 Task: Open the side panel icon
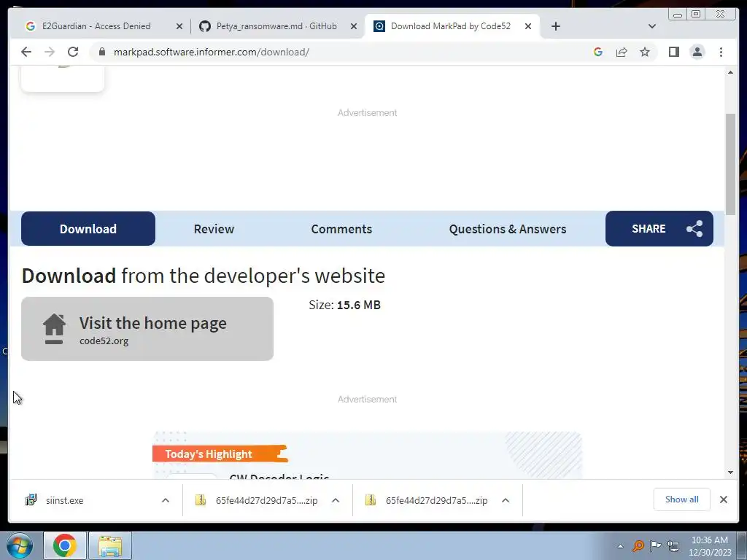673,52
